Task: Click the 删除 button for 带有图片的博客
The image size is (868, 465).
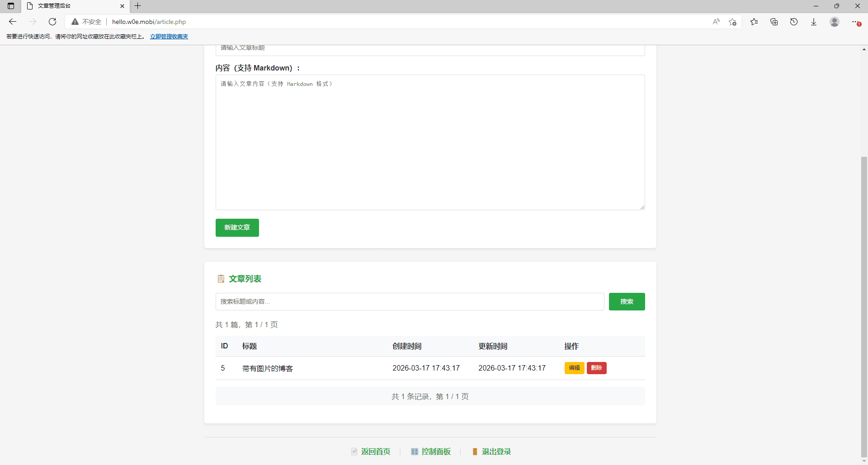Action: [x=597, y=368]
